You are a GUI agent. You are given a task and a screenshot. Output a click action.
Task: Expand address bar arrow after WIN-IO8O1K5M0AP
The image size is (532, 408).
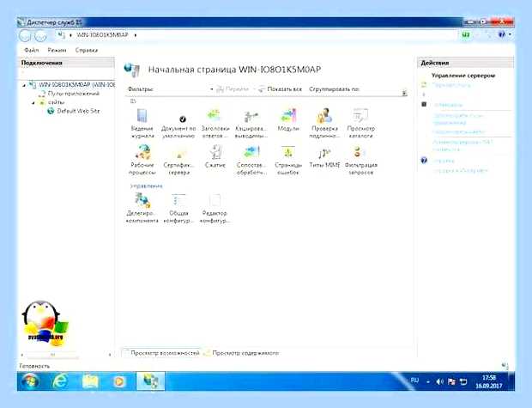click(136, 35)
